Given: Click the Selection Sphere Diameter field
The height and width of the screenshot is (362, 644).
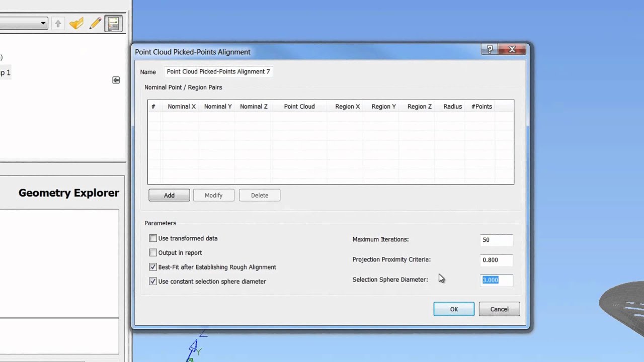Looking at the screenshot, I should pos(497,280).
